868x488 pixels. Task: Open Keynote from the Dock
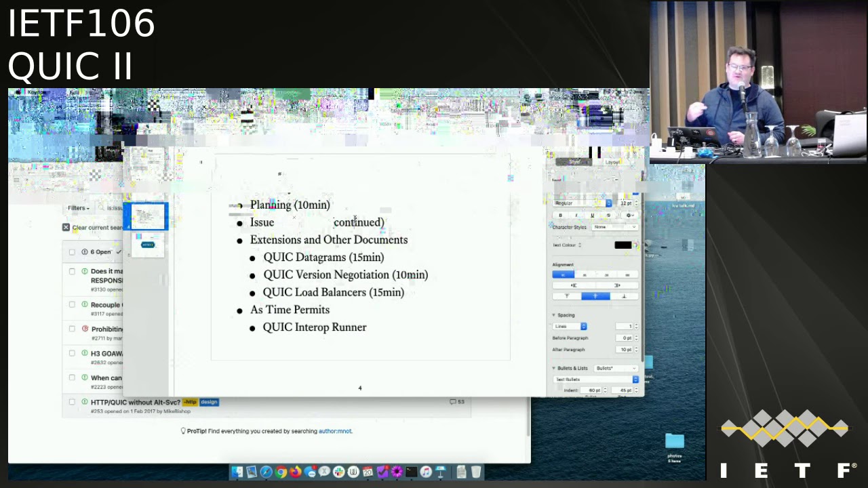coord(441,471)
